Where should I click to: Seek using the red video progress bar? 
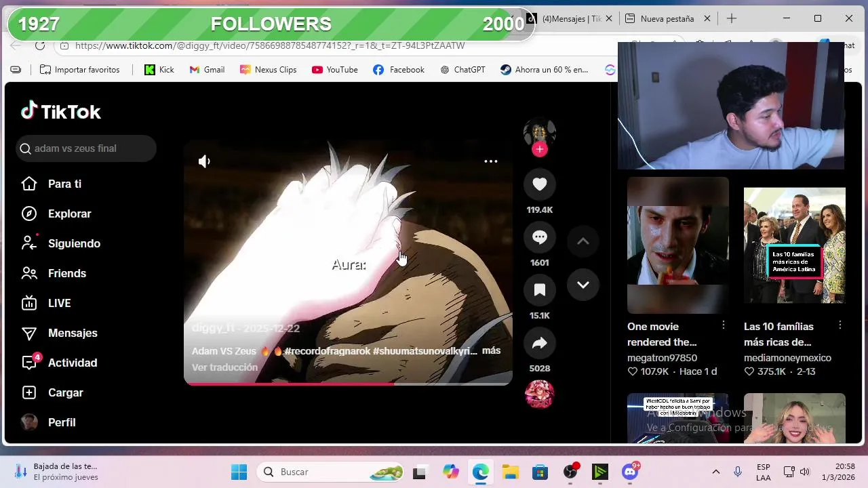pos(348,384)
